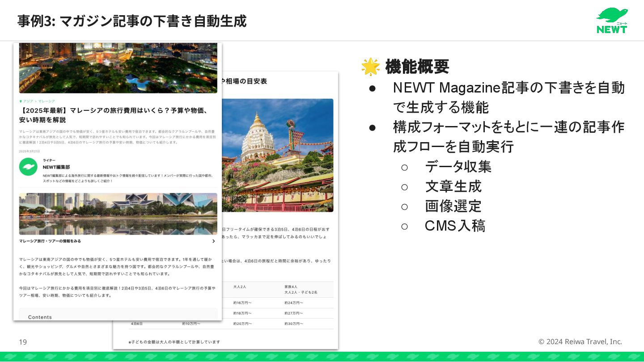The image size is (644, 362).
Task: Click the page number 19
Action: point(23,342)
